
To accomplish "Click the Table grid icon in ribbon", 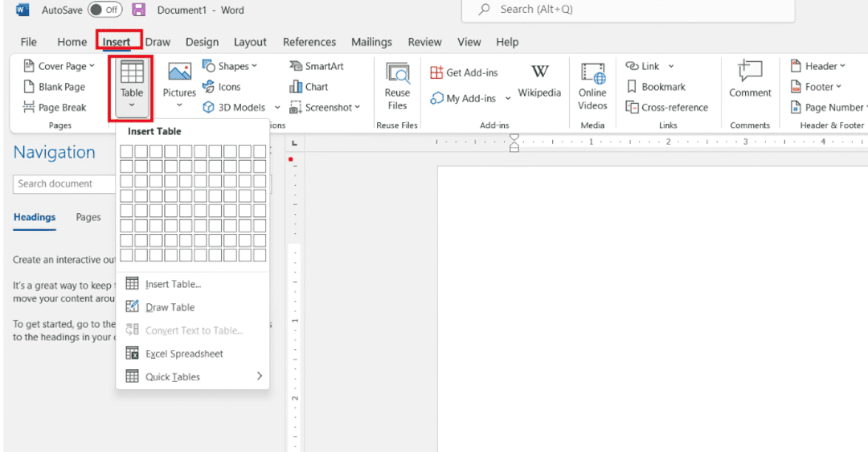I will (x=132, y=72).
